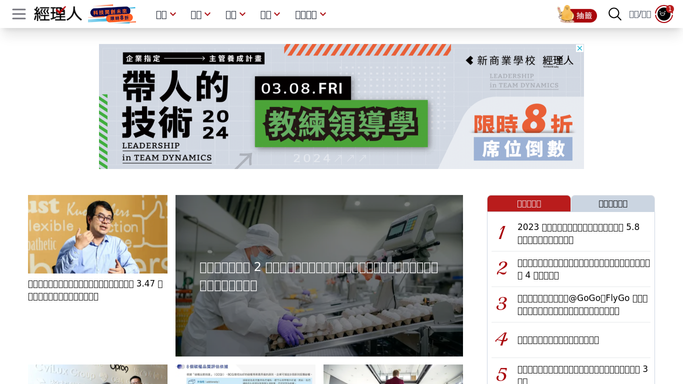The image size is (683, 384).
Task: Open the ranked article mentioning GoGo FlyGo
Action: point(582,305)
